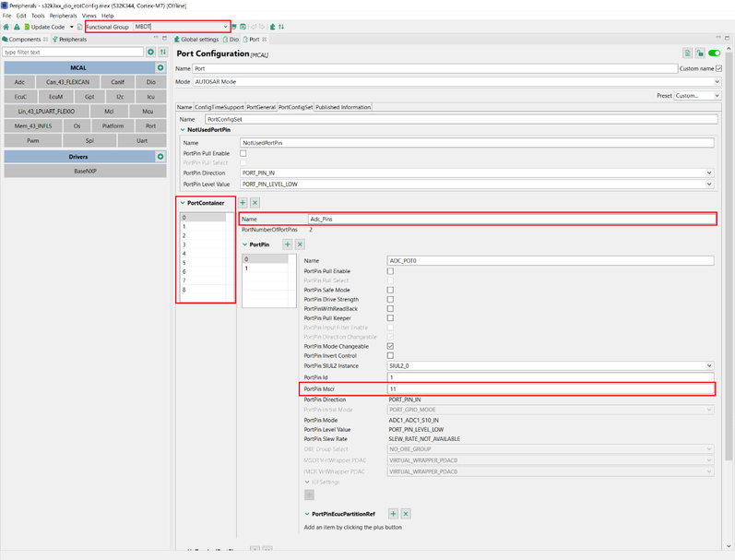Open NotUsedPortPin PortPin Direction dropdown
Viewport: 735px width, 560px height.
coord(477,173)
